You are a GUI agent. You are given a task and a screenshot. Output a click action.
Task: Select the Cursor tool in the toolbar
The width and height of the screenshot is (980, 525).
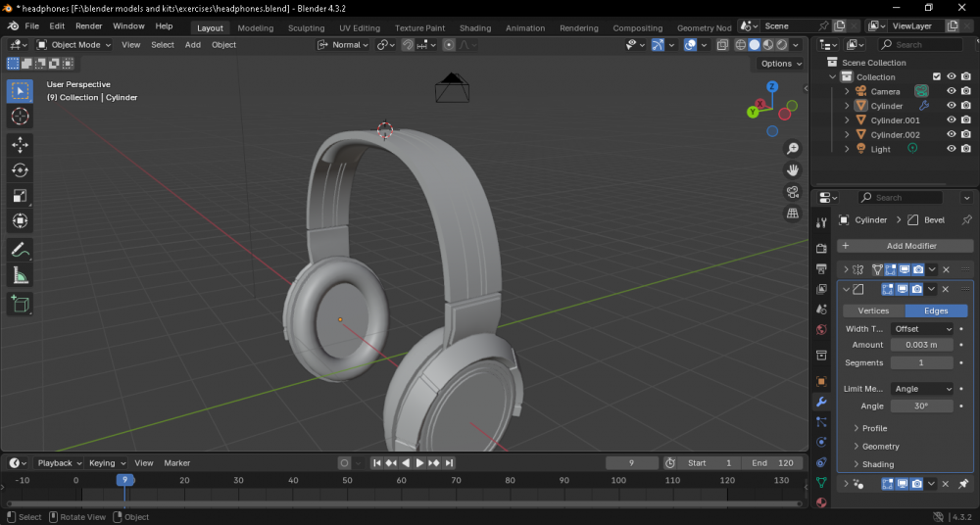pos(20,117)
